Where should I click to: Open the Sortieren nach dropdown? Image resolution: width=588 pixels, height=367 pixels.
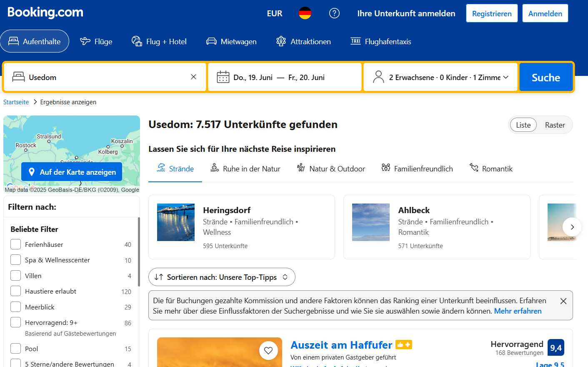pos(222,277)
